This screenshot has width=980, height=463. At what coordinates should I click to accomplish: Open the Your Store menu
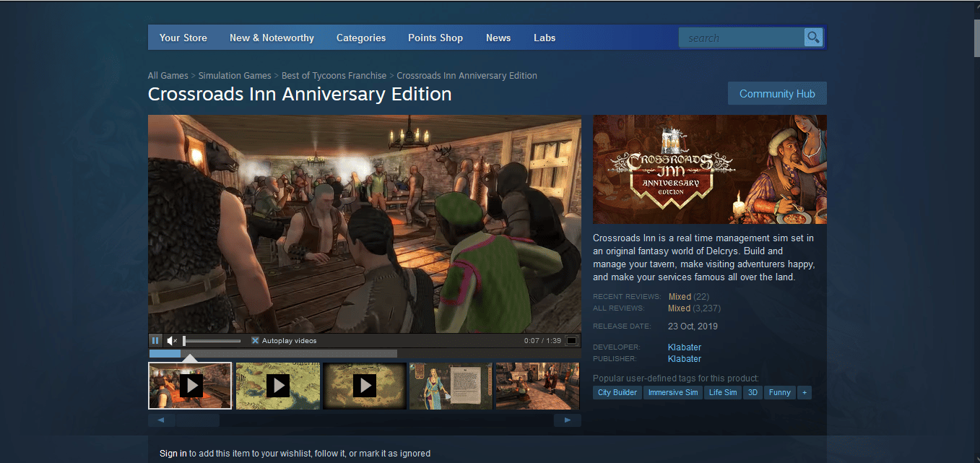coord(183,38)
